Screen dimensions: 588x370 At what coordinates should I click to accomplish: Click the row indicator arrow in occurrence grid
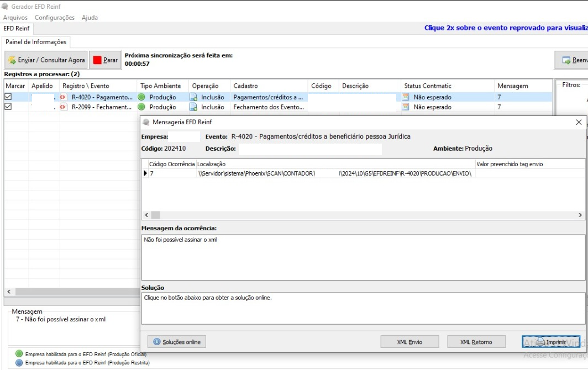[x=145, y=173]
